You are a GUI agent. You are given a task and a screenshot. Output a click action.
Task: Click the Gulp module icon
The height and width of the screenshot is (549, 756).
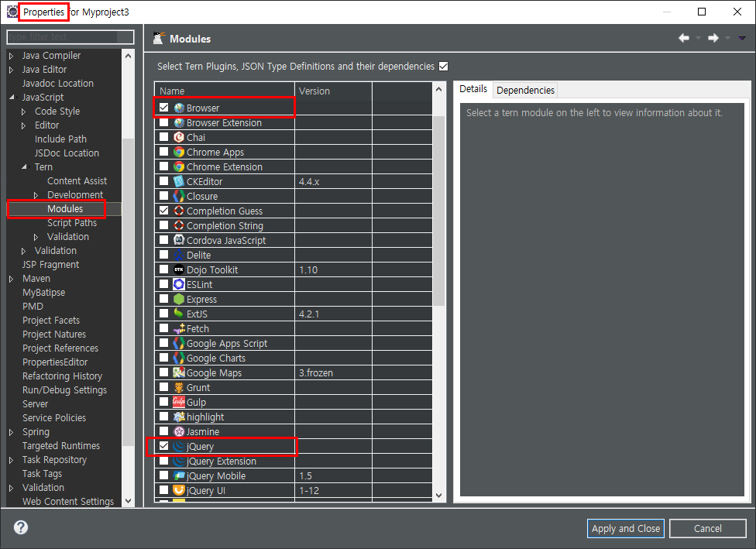coord(179,402)
